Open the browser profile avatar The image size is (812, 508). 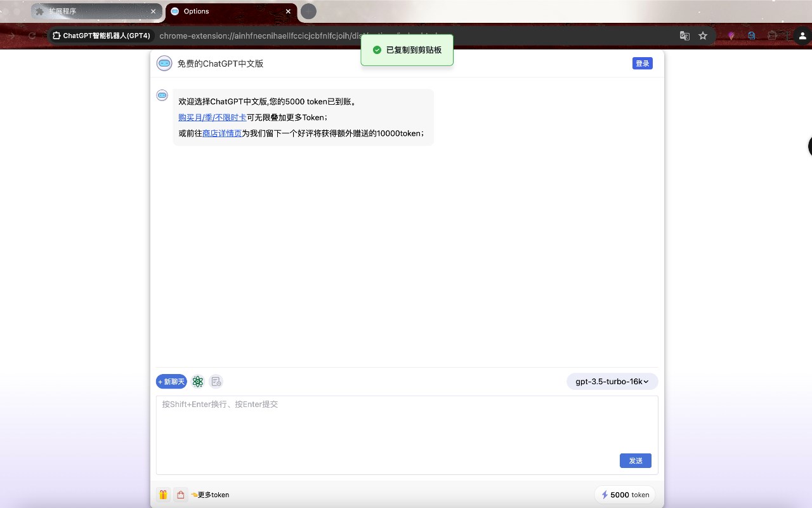[802, 36]
